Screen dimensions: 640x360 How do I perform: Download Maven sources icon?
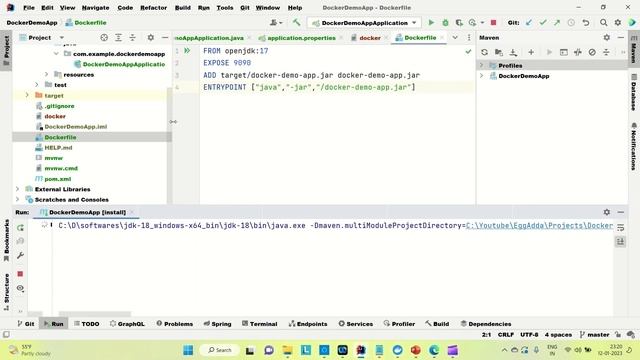click(513, 52)
